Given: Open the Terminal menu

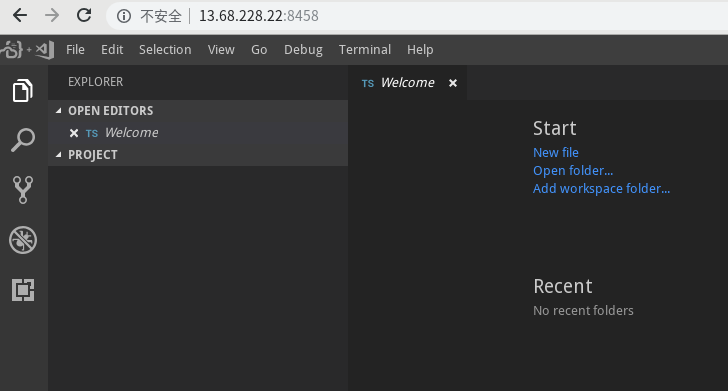Looking at the screenshot, I should (x=365, y=50).
